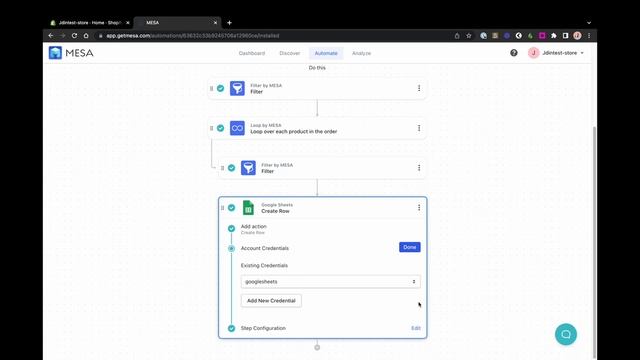Image resolution: width=640 pixels, height=360 pixels.
Task: Click the Google Sheets icon
Action: (x=248, y=208)
